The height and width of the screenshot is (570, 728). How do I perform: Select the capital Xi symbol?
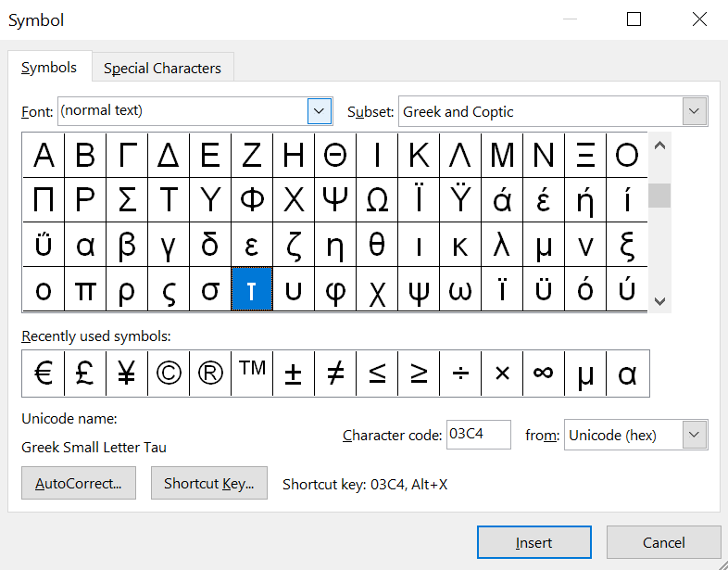pyautogui.click(x=585, y=155)
